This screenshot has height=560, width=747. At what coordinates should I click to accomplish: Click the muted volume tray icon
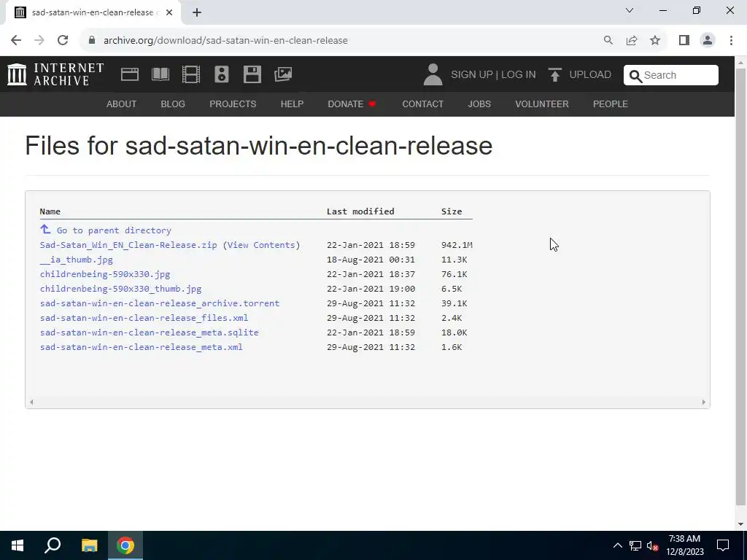coord(652,546)
